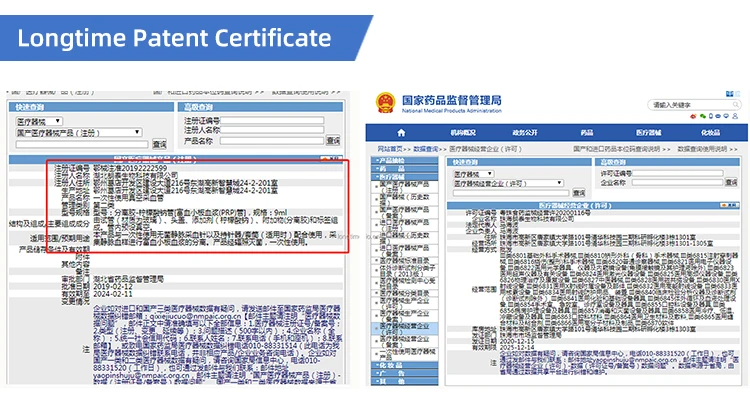Click 许可证编号 input field in right page
The width and height of the screenshot is (750, 409).
[x=678, y=173]
